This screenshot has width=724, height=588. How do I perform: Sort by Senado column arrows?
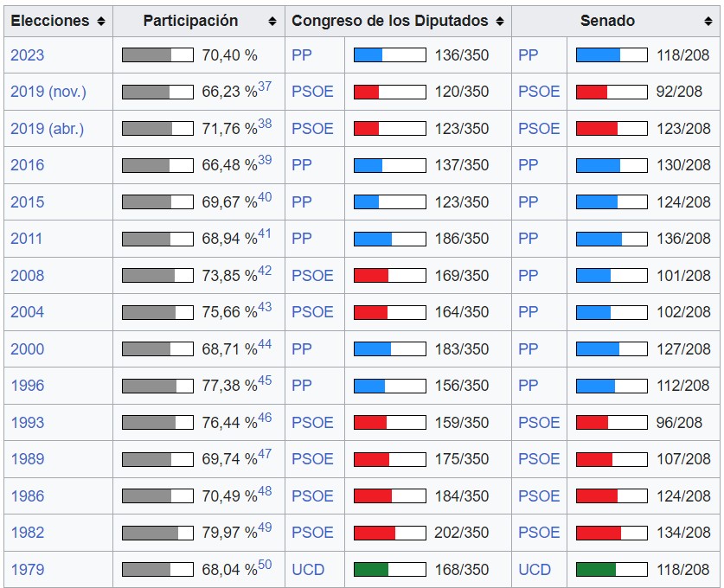(x=708, y=21)
